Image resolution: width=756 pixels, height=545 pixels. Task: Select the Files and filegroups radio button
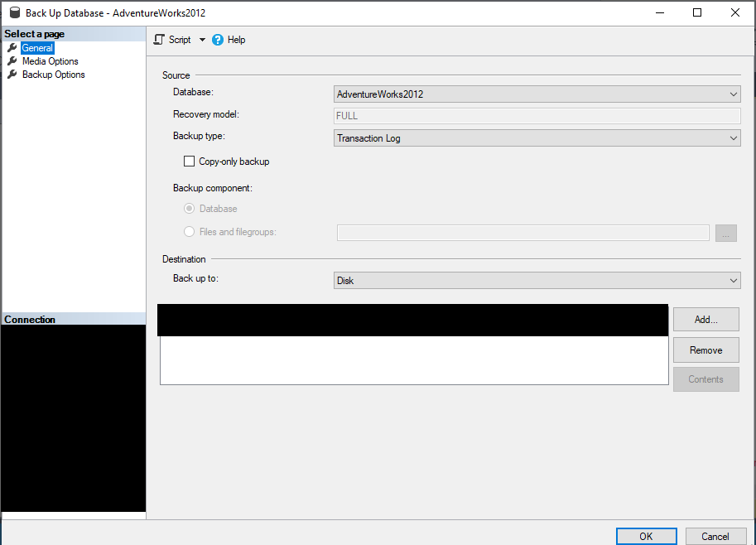click(x=190, y=232)
